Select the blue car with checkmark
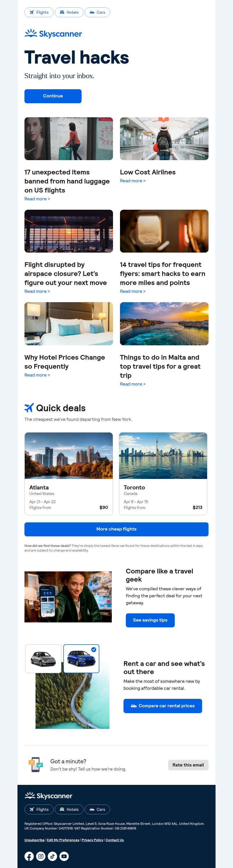Screen dimensions: 233x868 click(x=81, y=658)
